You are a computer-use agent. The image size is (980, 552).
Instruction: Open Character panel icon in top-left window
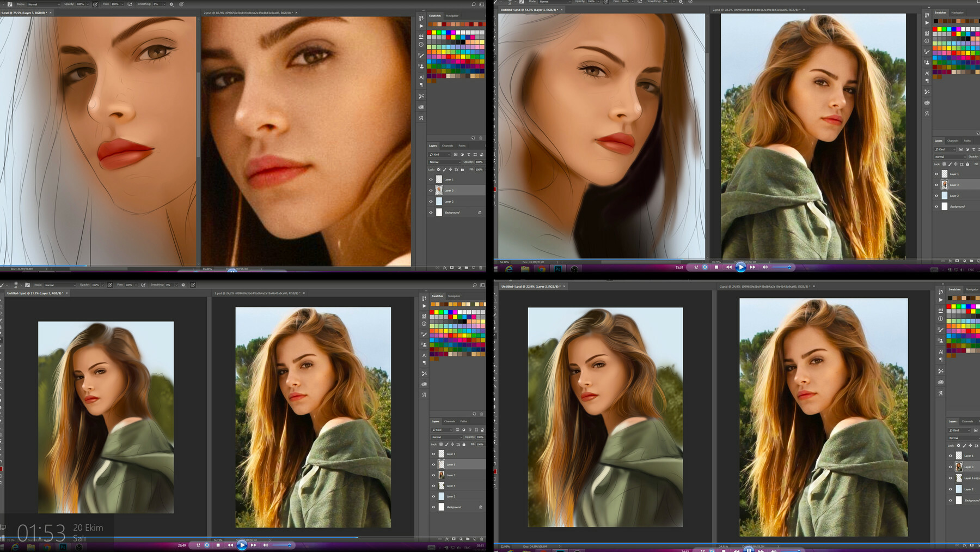click(x=421, y=77)
